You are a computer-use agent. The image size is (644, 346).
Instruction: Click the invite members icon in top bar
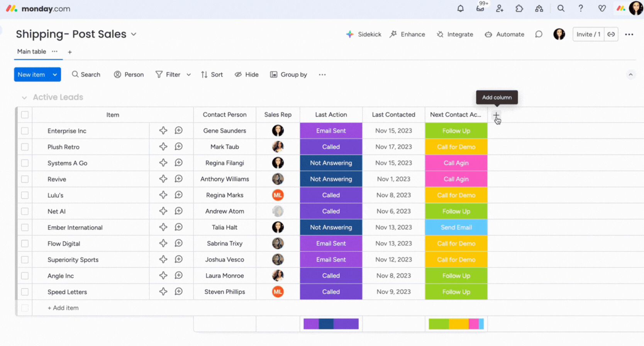click(500, 8)
